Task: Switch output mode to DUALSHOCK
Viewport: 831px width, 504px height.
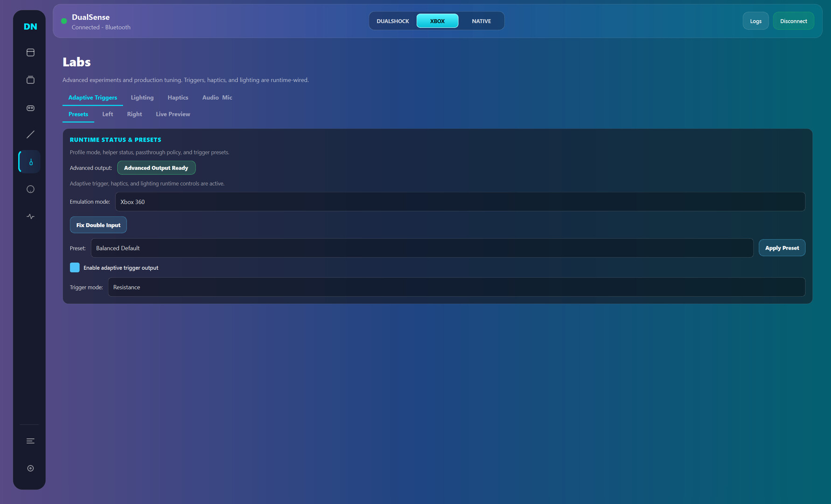Action: point(392,21)
